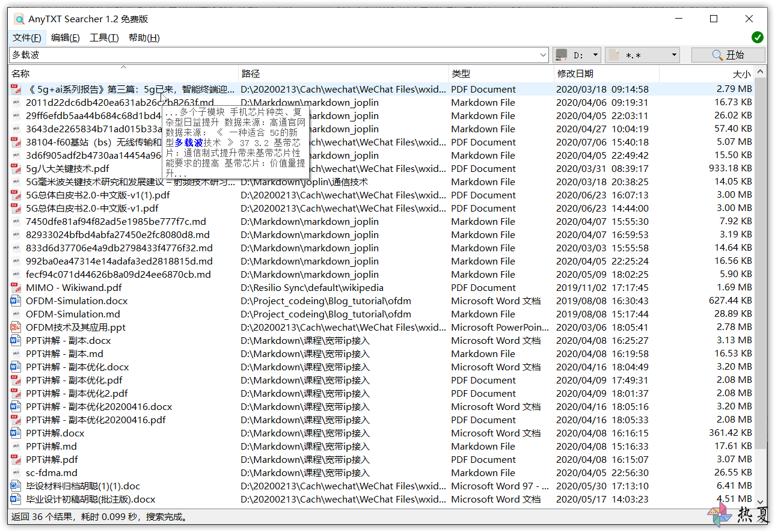Viewport: 775px width, 532px height.
Task: Click the date 2019/11/02 17:17:45
Action: (602, 288)
